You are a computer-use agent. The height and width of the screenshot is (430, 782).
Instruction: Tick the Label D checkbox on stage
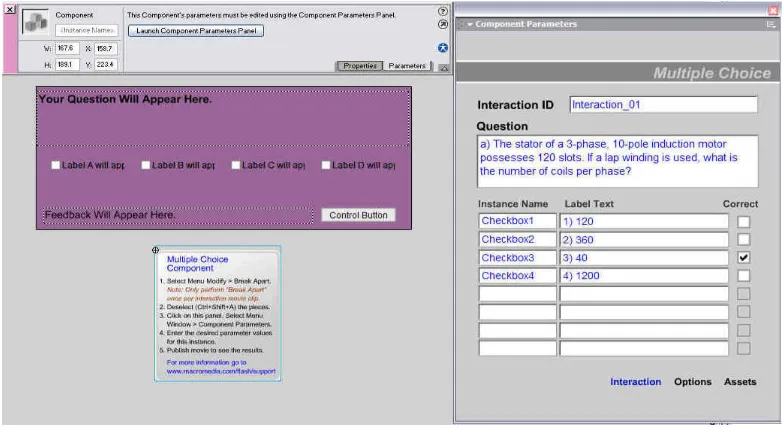[326, 165]
